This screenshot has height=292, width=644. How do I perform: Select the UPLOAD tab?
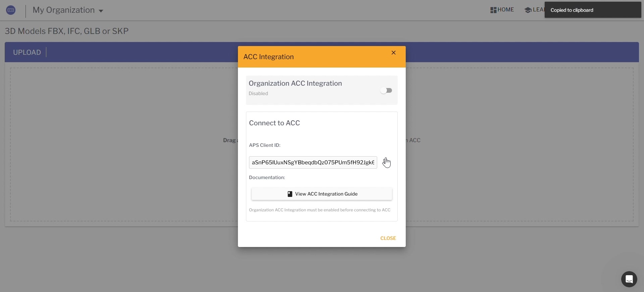[x=27, y=52]
